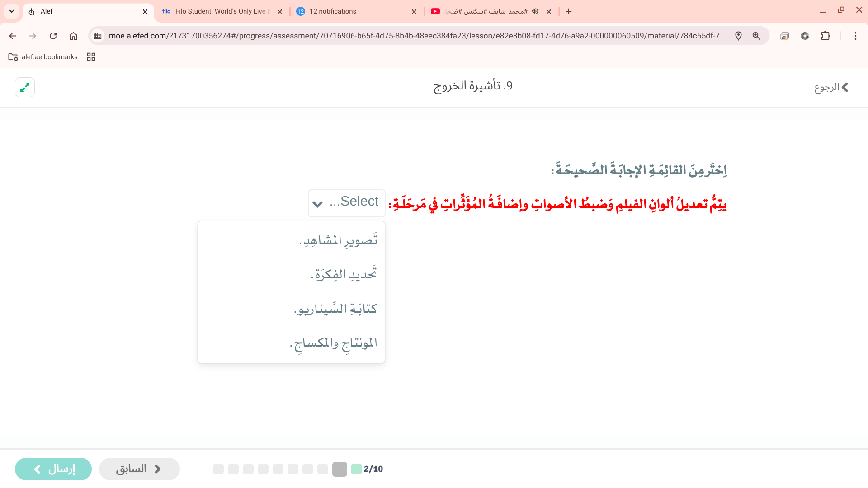Click the address bar URL field
This screenshot has height=488, width=868.
click(x=416, y=36)
